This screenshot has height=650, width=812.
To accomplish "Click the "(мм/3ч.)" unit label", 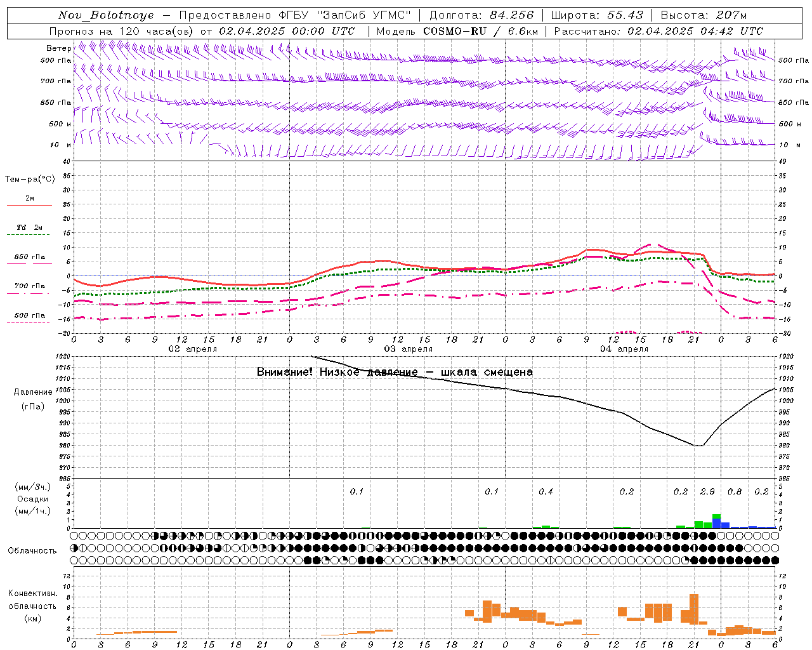I will click(33, 487).
